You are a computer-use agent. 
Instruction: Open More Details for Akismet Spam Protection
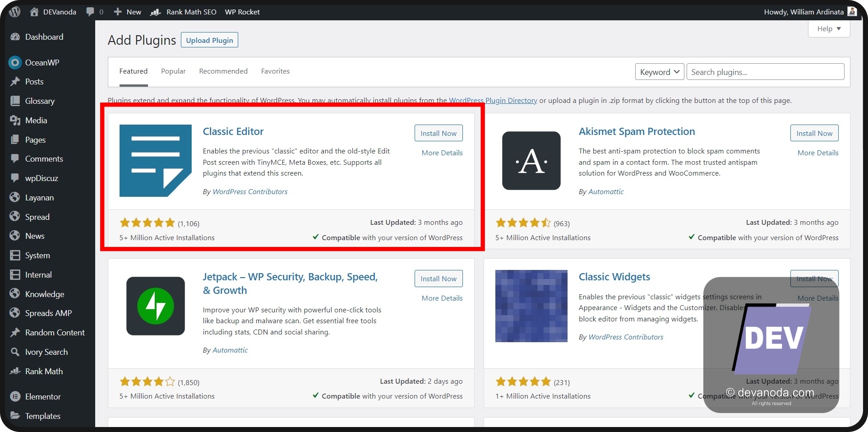tap(818, 153)
